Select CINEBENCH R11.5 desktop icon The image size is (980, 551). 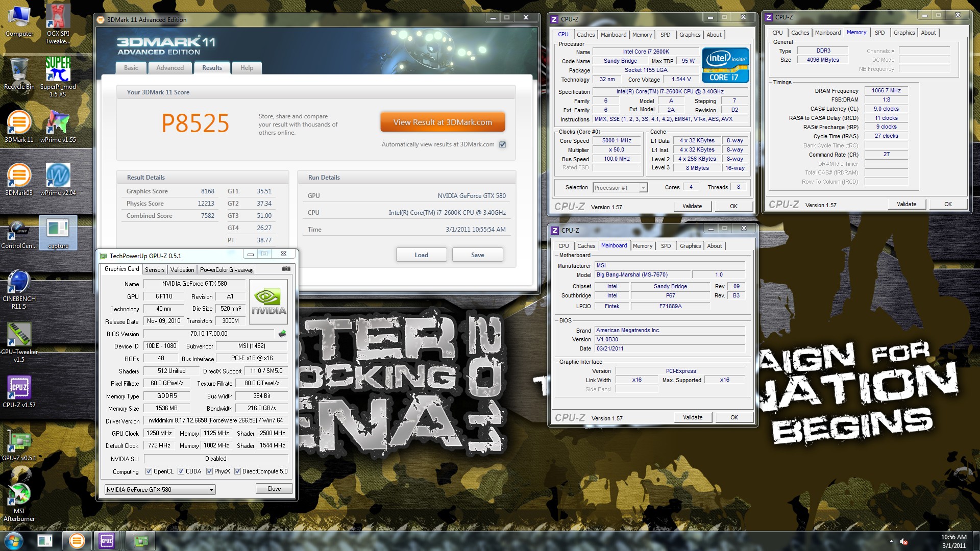(19, 290)
